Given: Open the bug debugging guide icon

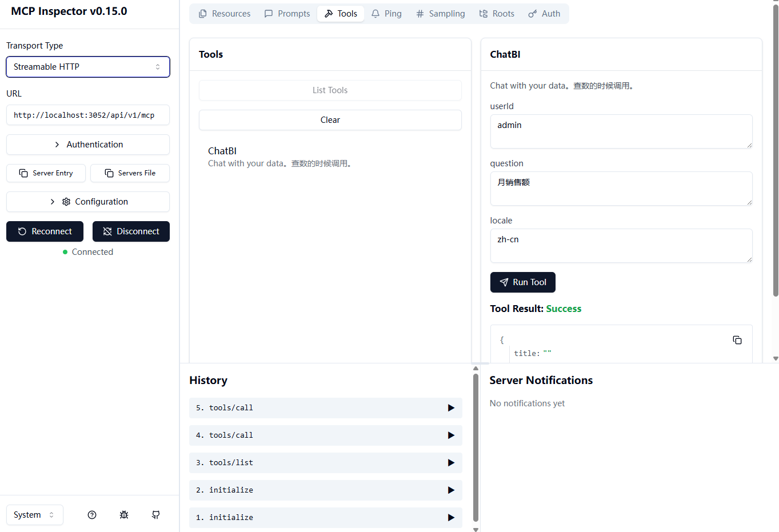Looking at the screenshot, I should click(x=124, y=515).
